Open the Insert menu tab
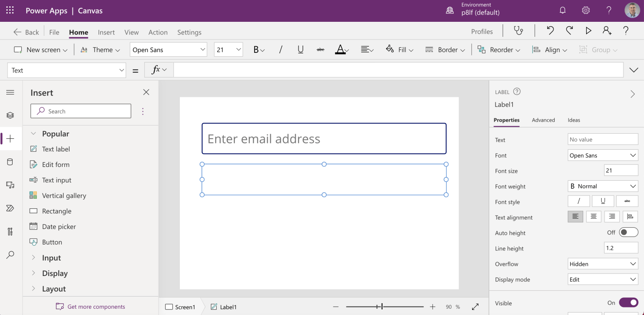Screen dimensions: 644x315 point(106,32)
